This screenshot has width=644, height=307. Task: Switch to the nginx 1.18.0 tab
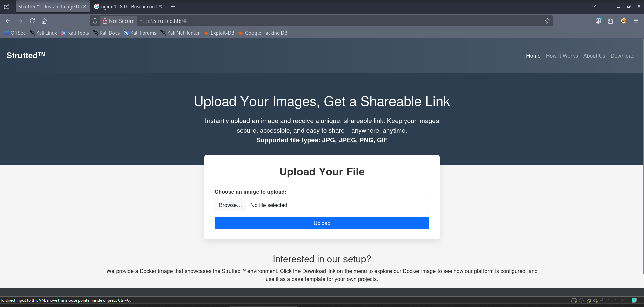[x=126, y=6]
